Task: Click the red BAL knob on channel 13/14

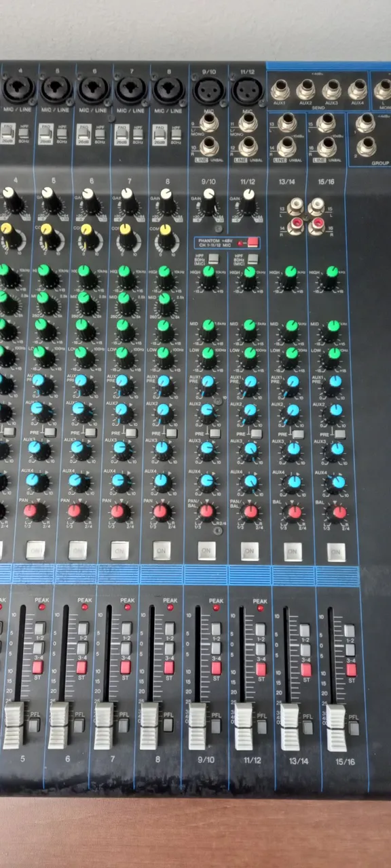Action: 294,512
